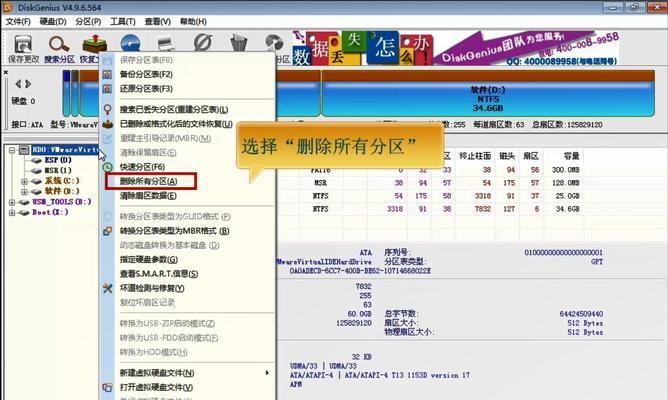The image size is (668, 400).
Task: Choose 已删除或格式化后的文件恢复 menu entry
Action: [x=176, y=124]
